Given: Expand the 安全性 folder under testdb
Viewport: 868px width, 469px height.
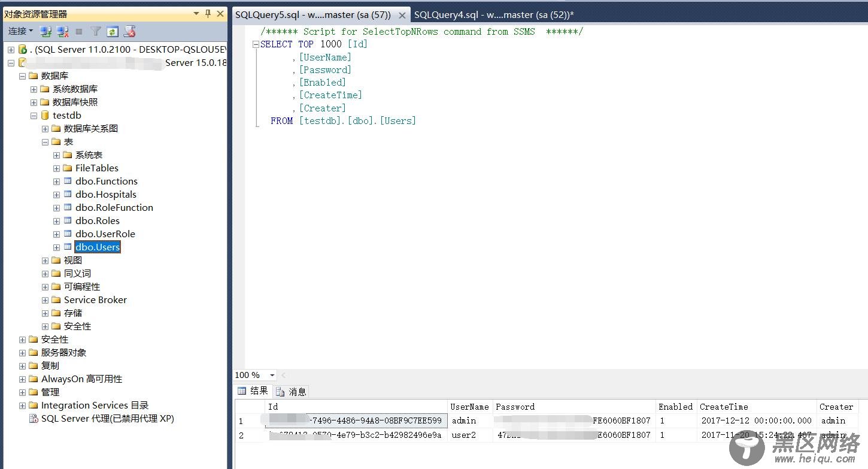Looking at the screenshot, I should tap(45, 326).
